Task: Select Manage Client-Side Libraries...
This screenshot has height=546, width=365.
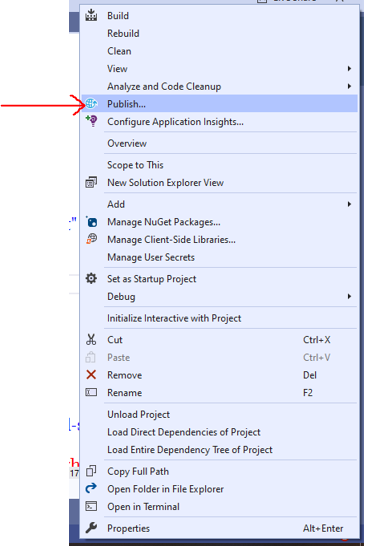Action: tap(219, 240)
